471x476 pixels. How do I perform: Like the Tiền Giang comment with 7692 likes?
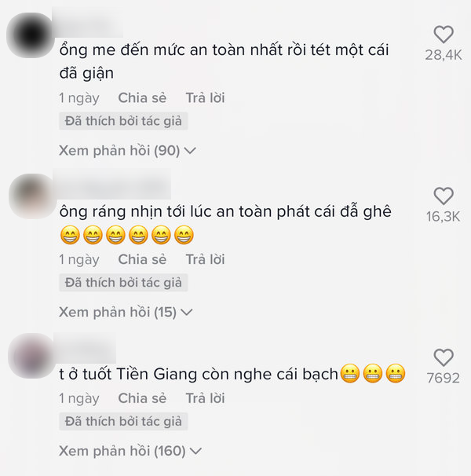(x=444, y=357)
